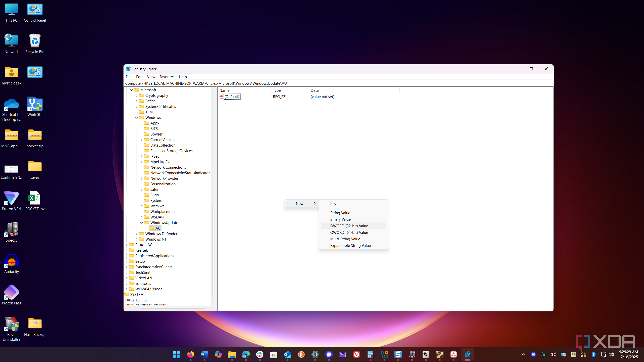Collapse the Microsoft key node
Viewport: 644px width, 362px height.
(x=132, y=90)
